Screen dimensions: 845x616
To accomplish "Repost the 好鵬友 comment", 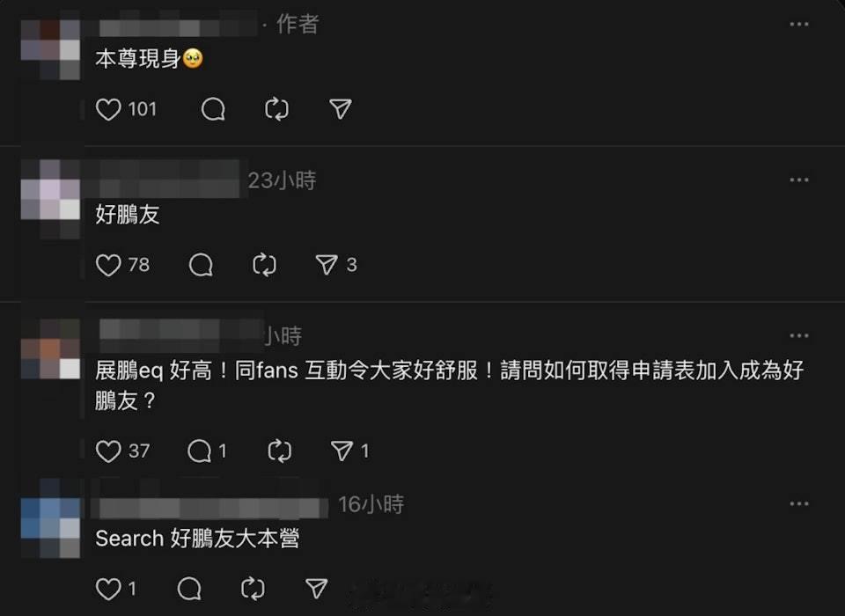I will 264,265.
